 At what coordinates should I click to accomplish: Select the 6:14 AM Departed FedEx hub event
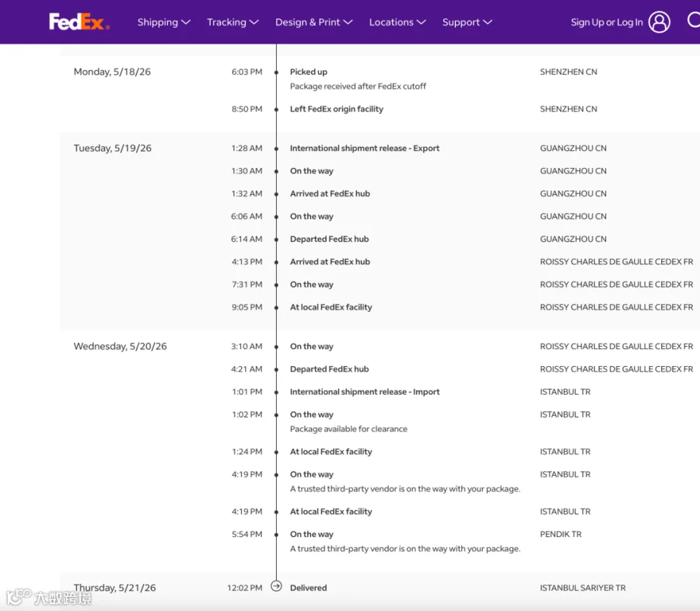click(x=329, y=239)
